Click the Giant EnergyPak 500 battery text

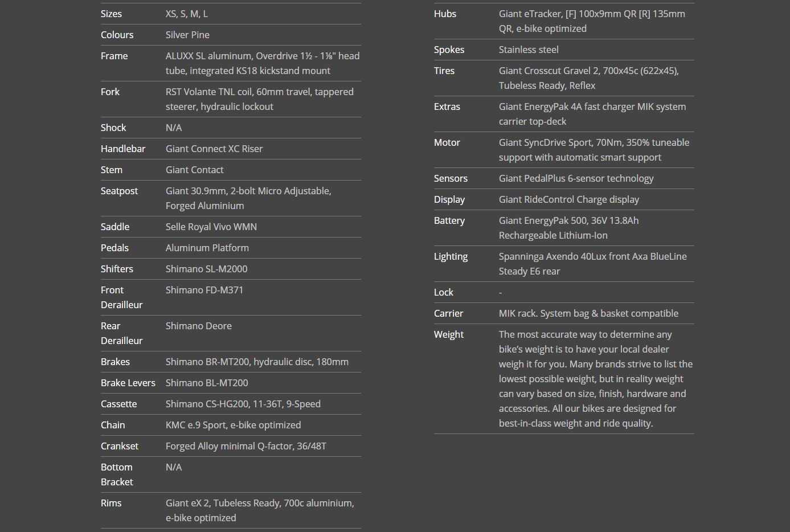click(x=568, y=228)
